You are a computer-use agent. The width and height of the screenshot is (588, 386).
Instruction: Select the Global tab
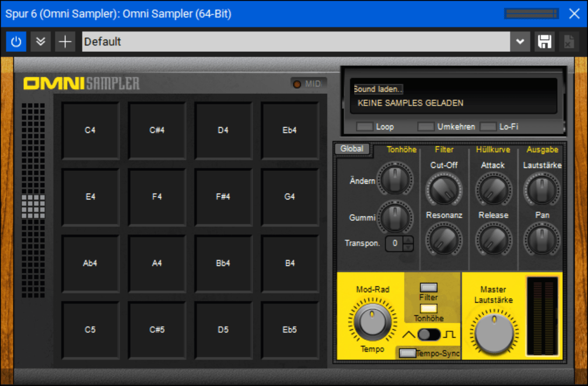352,149
